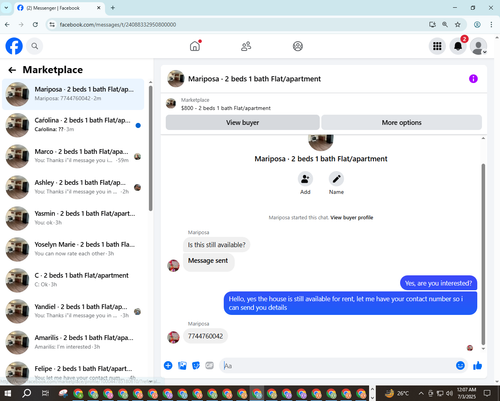Screen dimensions: 500x401
Task: Go to the Home feed icon
Action: 195,46
